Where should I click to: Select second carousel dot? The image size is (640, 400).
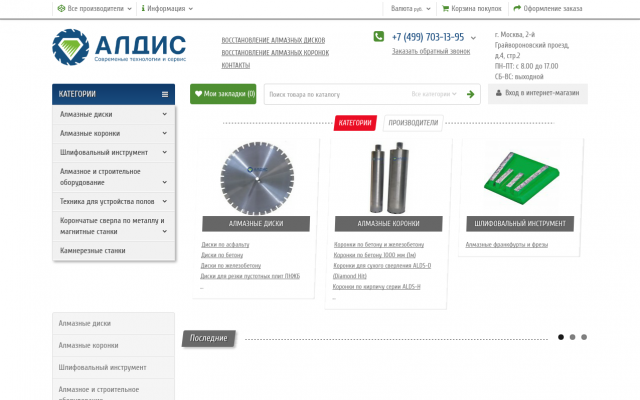(572, 337)
